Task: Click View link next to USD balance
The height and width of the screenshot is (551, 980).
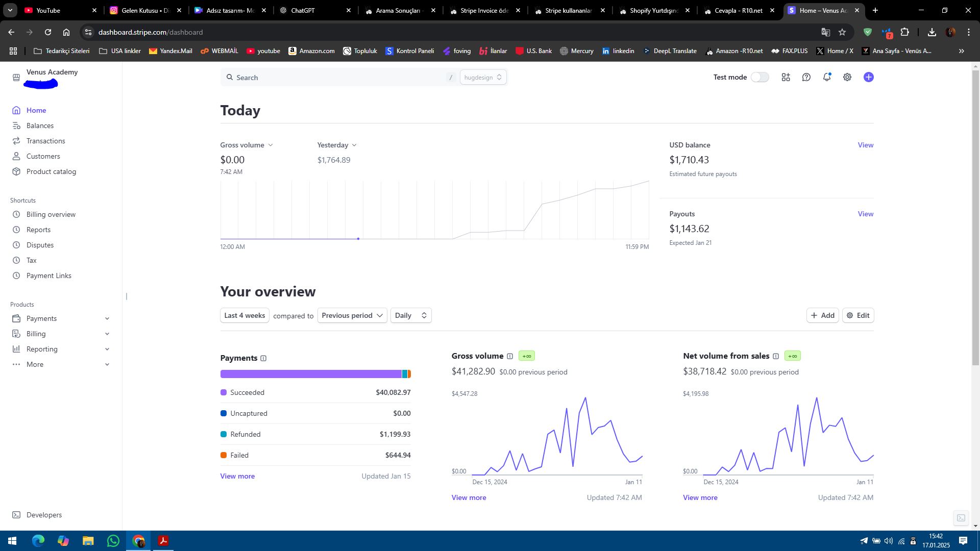Action: [866, 145]
